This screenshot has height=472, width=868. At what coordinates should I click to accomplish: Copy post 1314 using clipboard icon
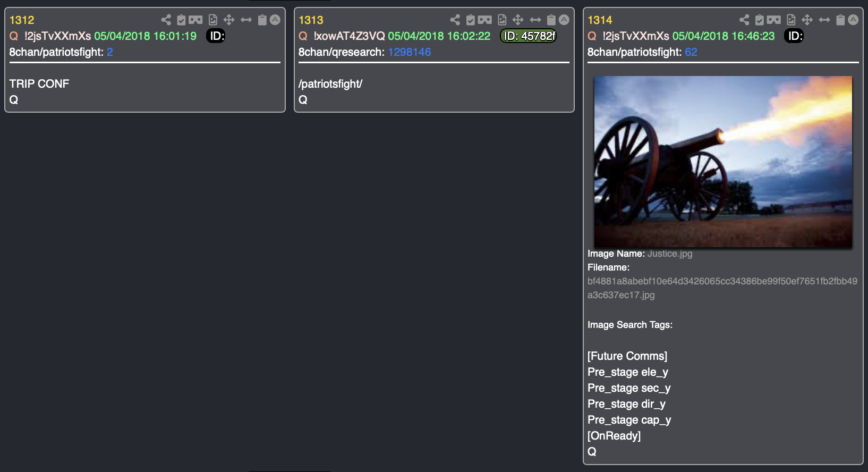840,20
